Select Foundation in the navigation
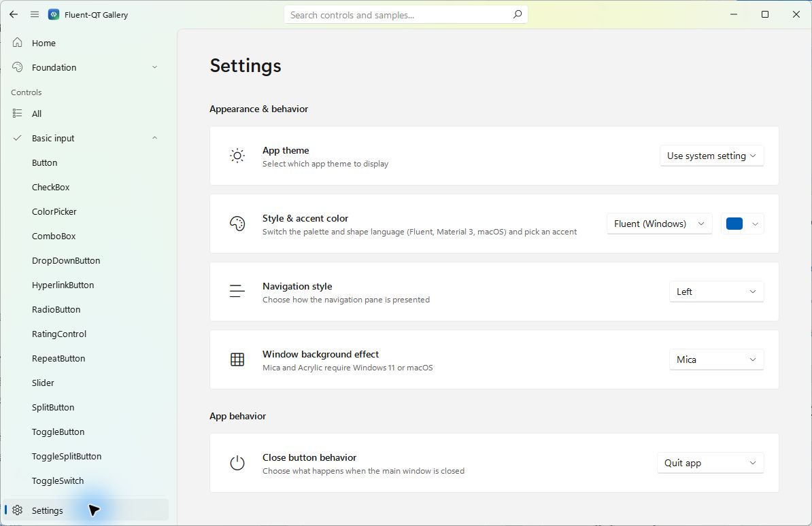Viewport: 812px width, 526px height. [86, 67]
